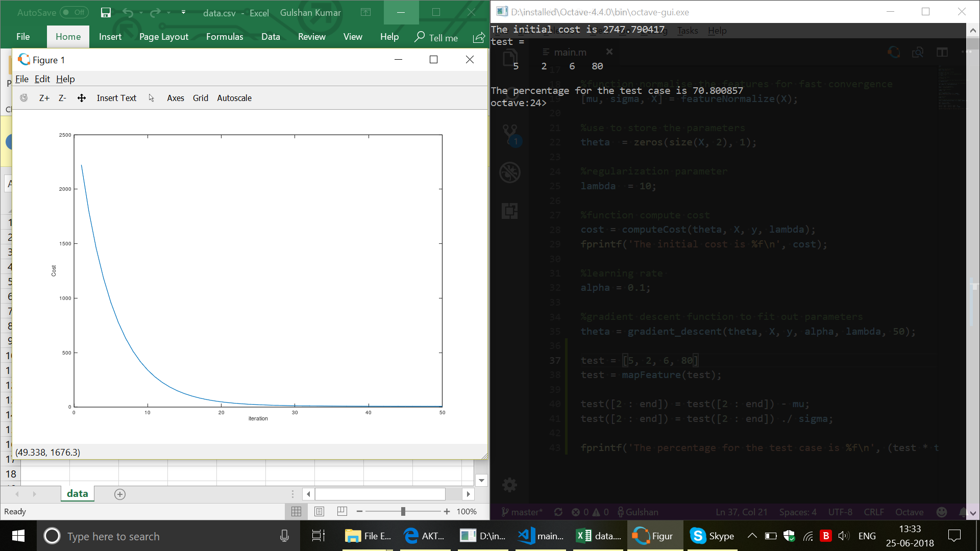Select the arrow pointer tool
This screenshot has width=980, height=551.
pos(152,98)
